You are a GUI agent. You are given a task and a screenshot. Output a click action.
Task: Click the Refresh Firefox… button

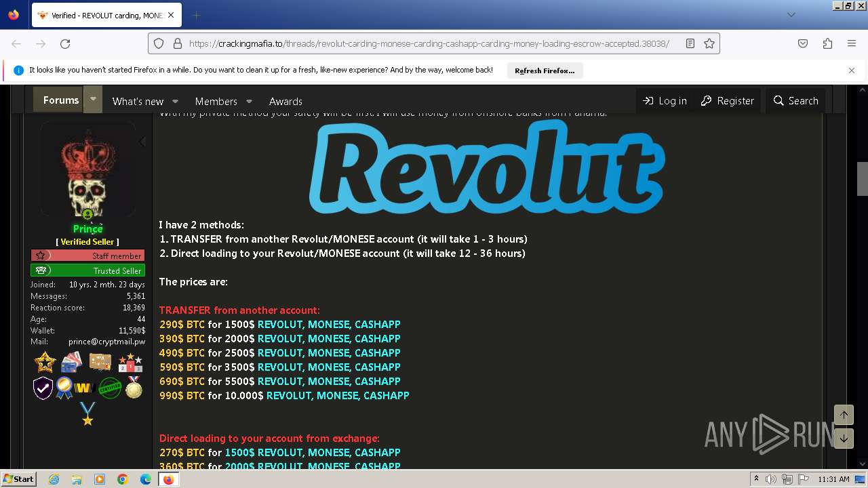(x=545, y=70)
